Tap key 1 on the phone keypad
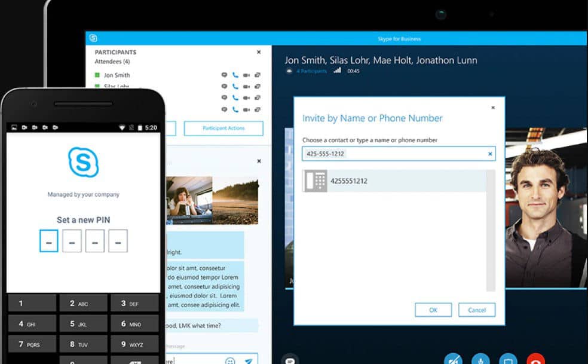The width and height of the screenshot is (588, 364). [32, 303]
